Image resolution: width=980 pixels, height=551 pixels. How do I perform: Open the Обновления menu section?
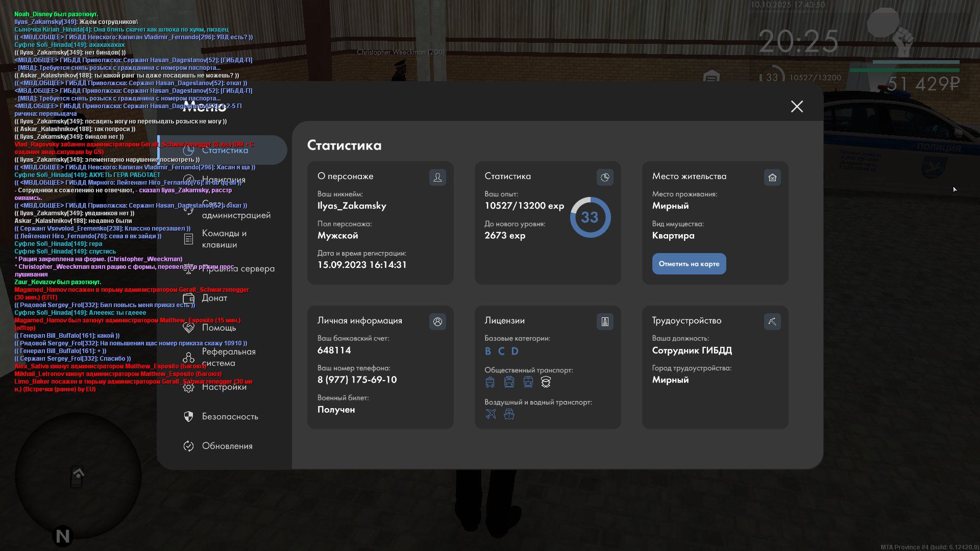(x=227, y=446)
